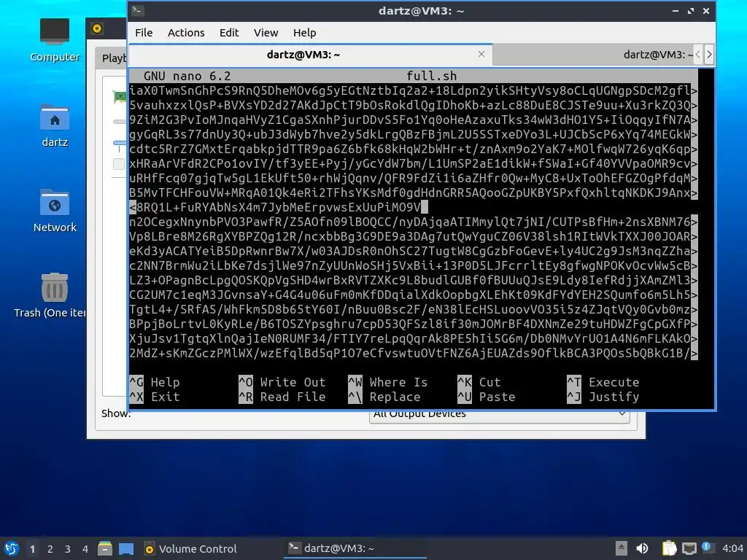This screenshot has height=560, width=747.
Task: Click the line starting with iaX0TwmSnGhPcS9
Action: 414,90
